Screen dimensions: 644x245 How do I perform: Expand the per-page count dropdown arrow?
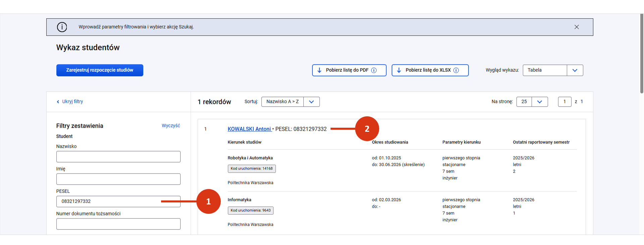(540, 102)
